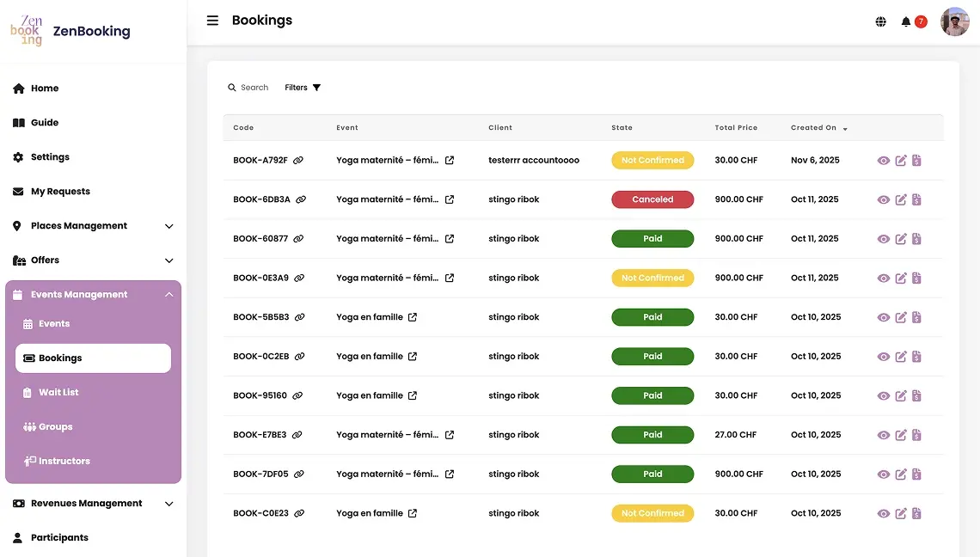Open invoice icon for BOOK-0E3A9
The width and height of the screenshot is (980, 557).
click(917, 278)
